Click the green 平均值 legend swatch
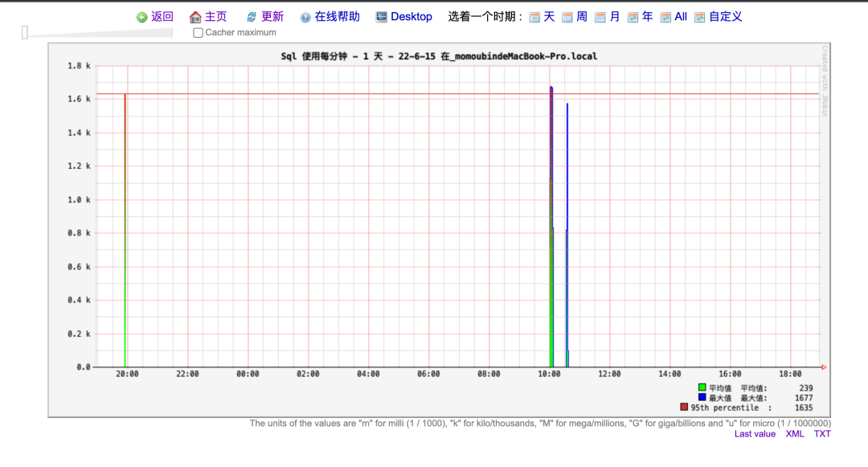 point(702,387)
